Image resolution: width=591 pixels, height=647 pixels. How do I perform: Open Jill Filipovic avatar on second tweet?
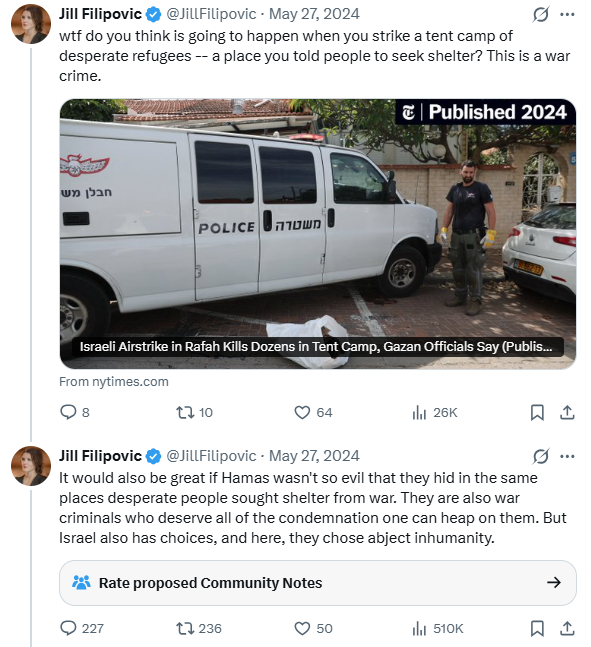coord(31,465)
